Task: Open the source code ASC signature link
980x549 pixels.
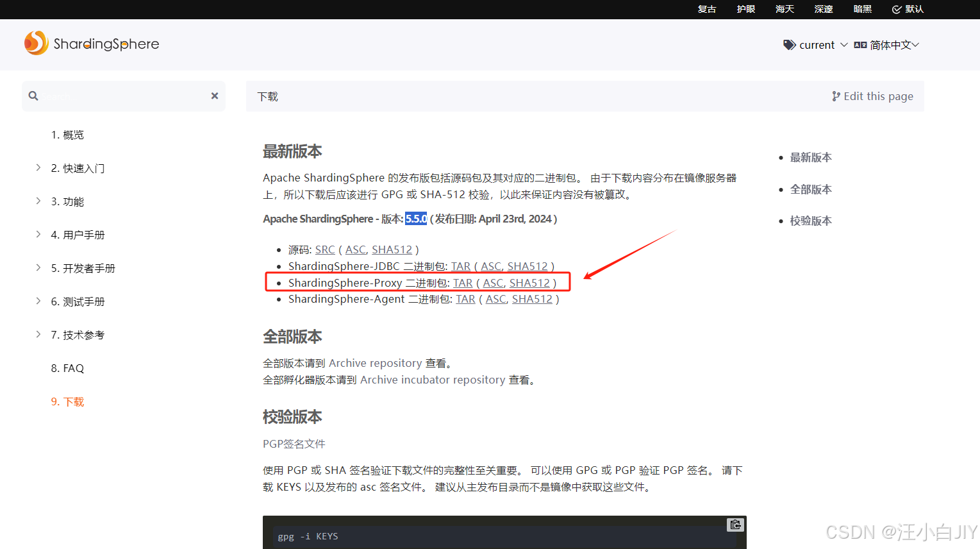Action: (x=356, y=249)
